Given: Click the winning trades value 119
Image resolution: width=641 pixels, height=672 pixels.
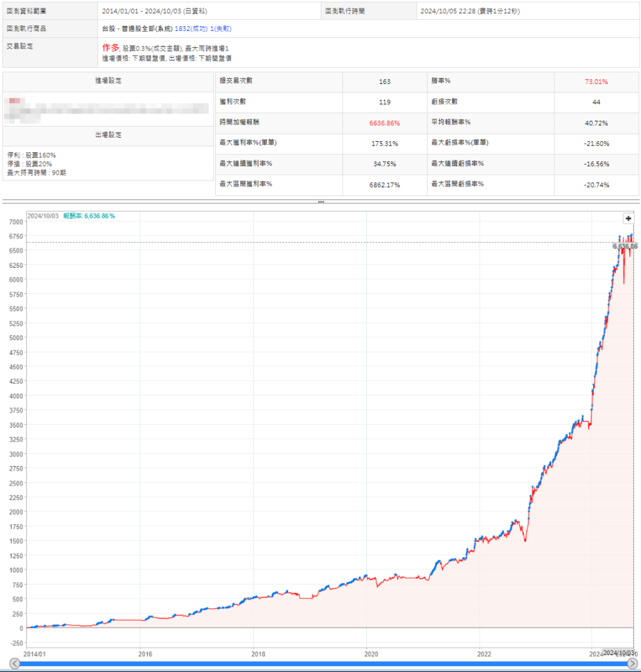Looking at the screenshot, I should click(384, 102).
